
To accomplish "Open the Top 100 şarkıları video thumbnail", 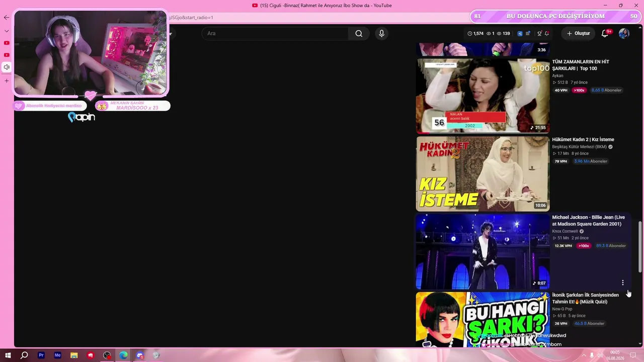I will 482,96.
